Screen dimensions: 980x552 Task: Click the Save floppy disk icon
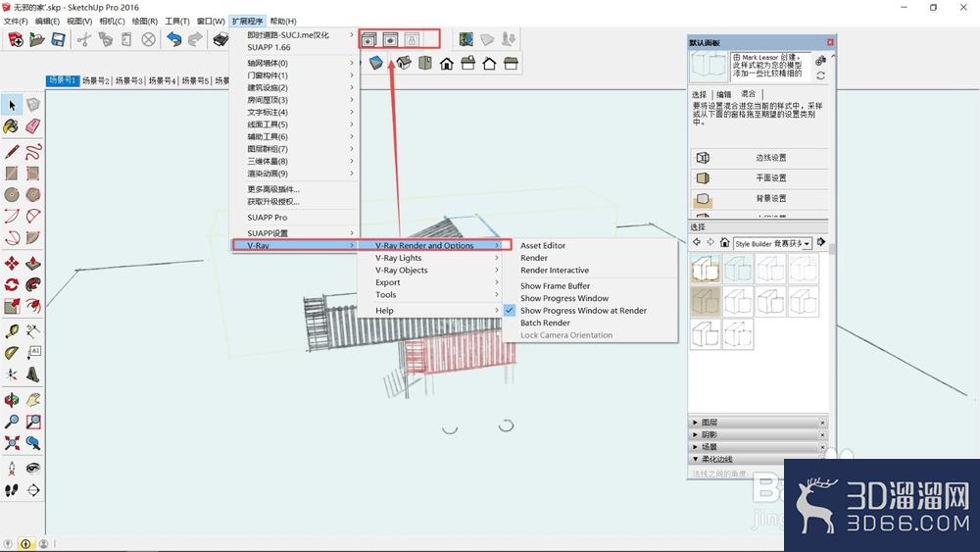pyautogui.click(x=58, y=40)
